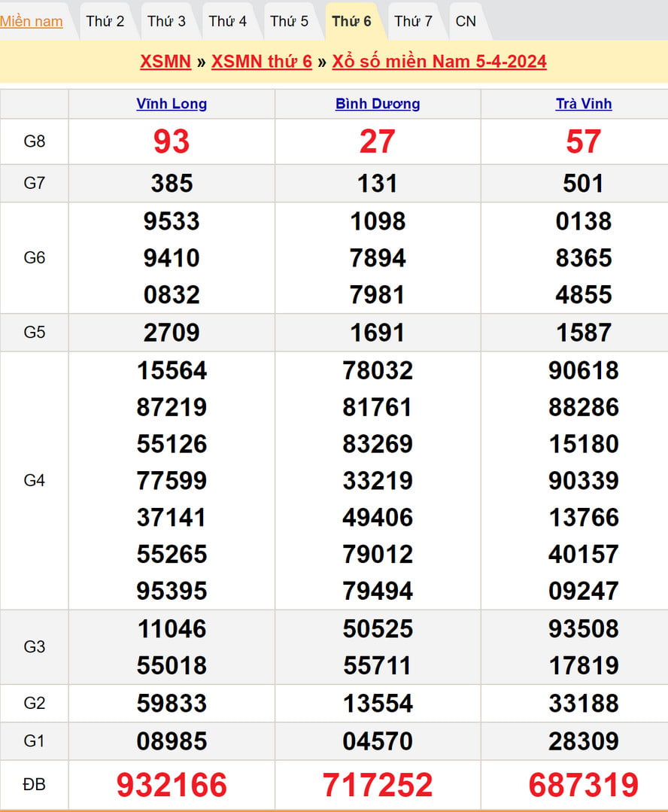Open the Bình Dương province link
668x812 pixels.
click(378, 104)
